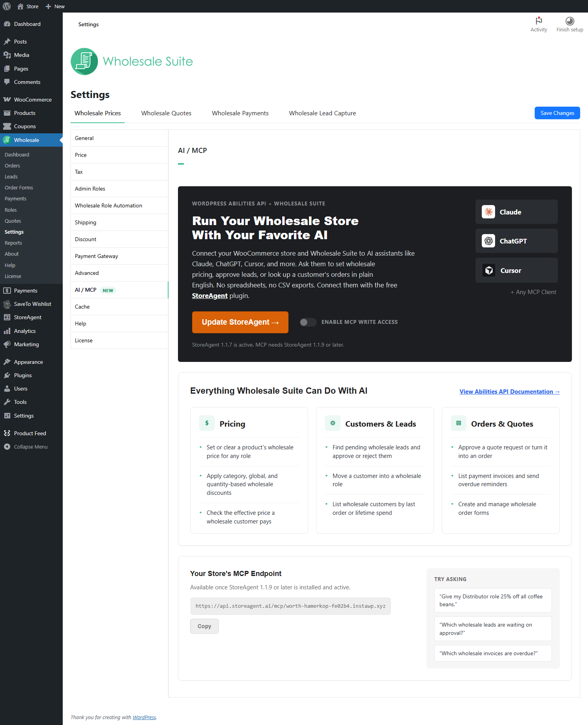
Task: Open Tax settings section
Action: [x=119, y=172]
